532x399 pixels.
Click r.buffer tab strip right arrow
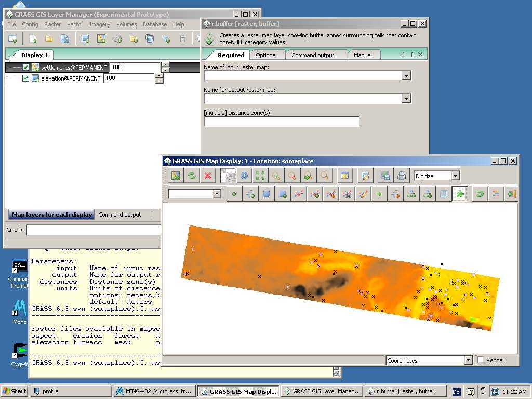pyautogui.click(x=412, y=54)
